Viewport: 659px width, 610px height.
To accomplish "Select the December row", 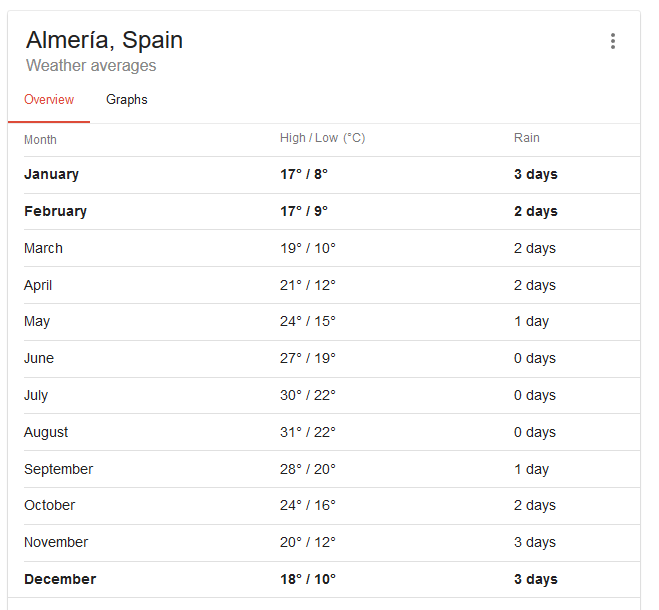I will 332,580.
